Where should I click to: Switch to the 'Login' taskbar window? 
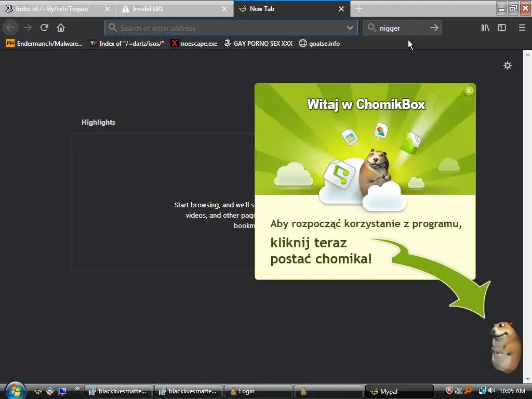[258, 391]
